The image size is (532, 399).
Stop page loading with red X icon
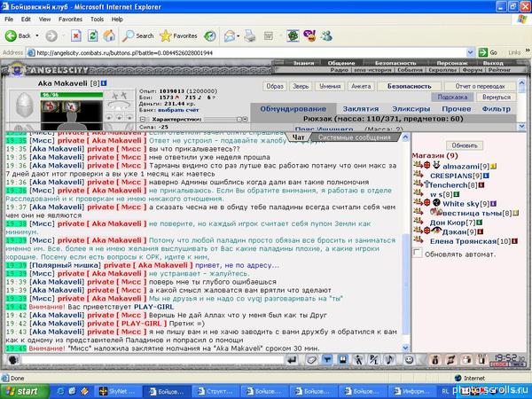(x=76, y=35)
